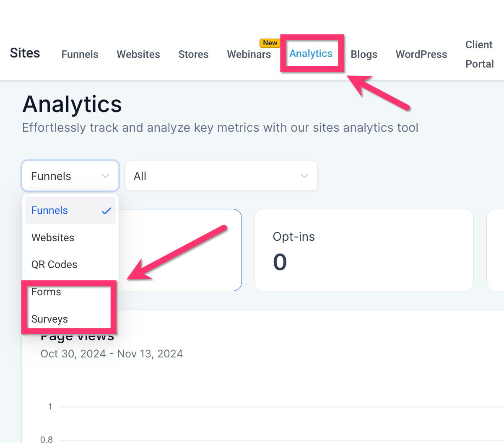Click the Sites heading
The height and width of the screenshot is (443, 504).
(25, 53)
